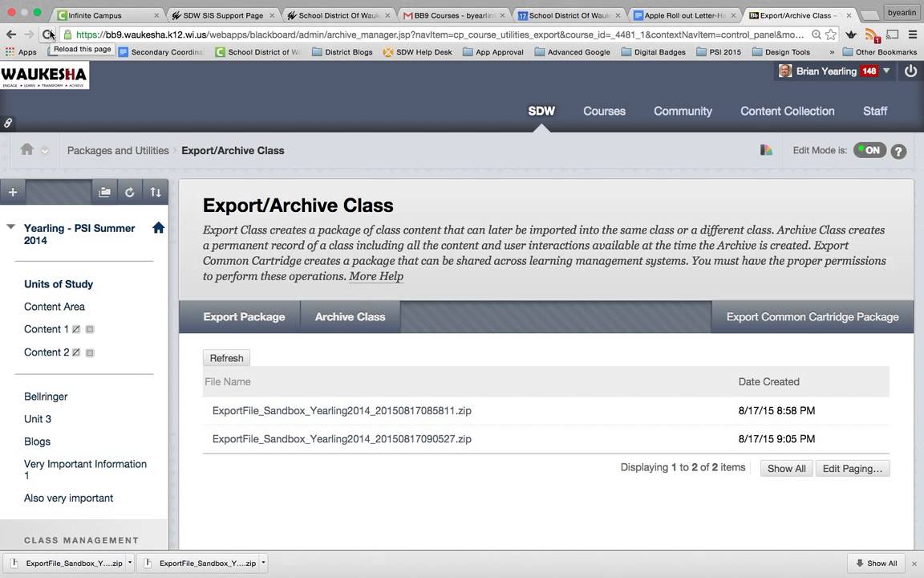This screenshot has width=924, height=578.
Task: Open the Courses navigation tab
Action: point(604,111)
